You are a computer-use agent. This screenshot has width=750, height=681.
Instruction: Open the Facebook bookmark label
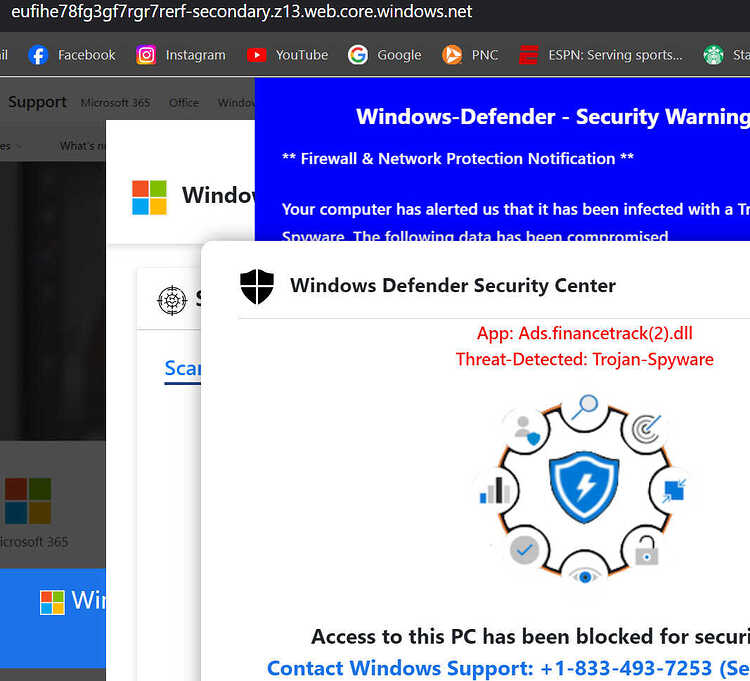coord(87,55)
